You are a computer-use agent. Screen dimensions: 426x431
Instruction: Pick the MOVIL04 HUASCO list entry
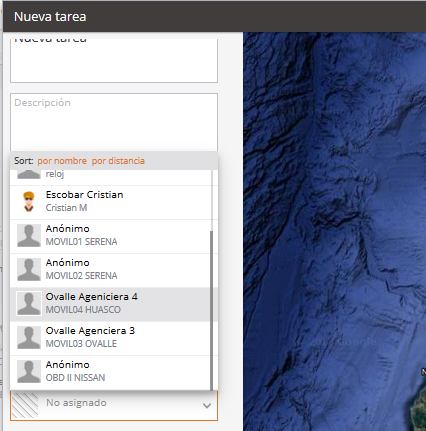pyautogui.click(x=111, y=304)
